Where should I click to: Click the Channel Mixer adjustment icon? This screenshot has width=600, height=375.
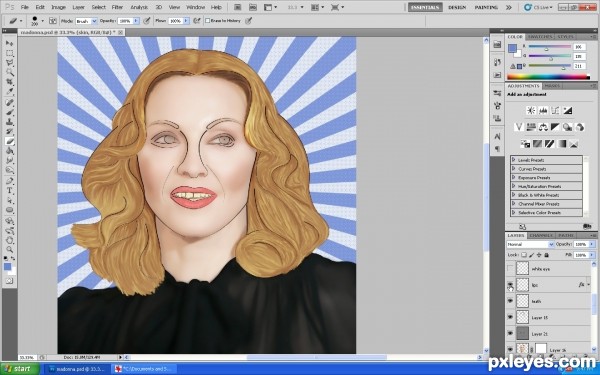tap(580, 127)
